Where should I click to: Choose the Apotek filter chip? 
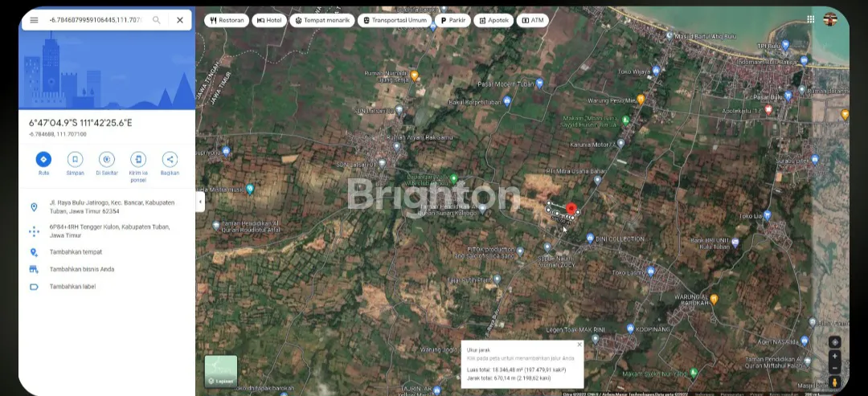point(493,20)
